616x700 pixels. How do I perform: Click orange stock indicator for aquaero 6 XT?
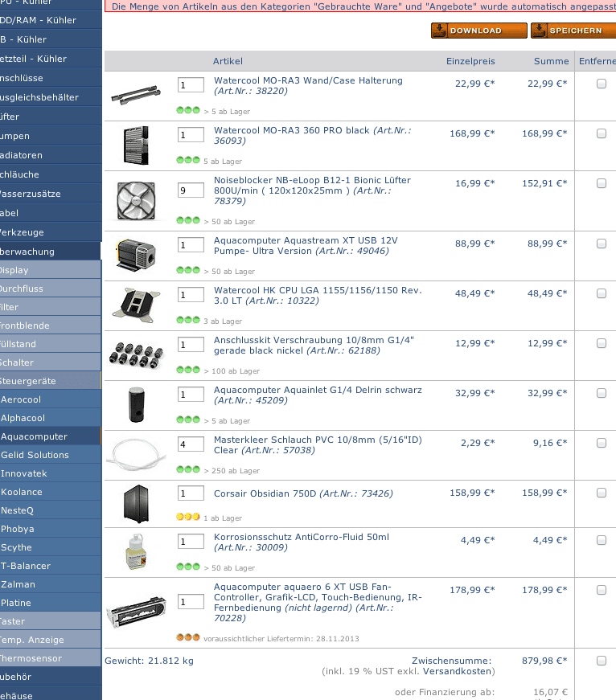click(188, 637)
